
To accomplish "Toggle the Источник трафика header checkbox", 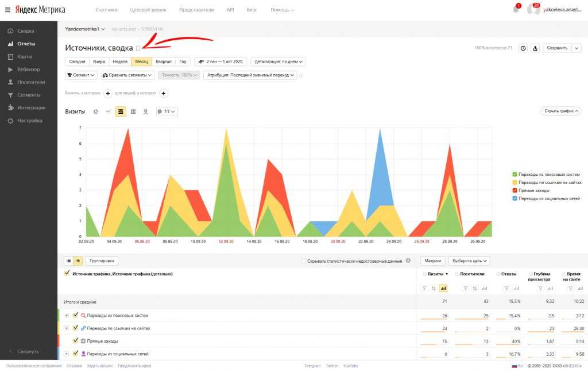I will 67,273.
